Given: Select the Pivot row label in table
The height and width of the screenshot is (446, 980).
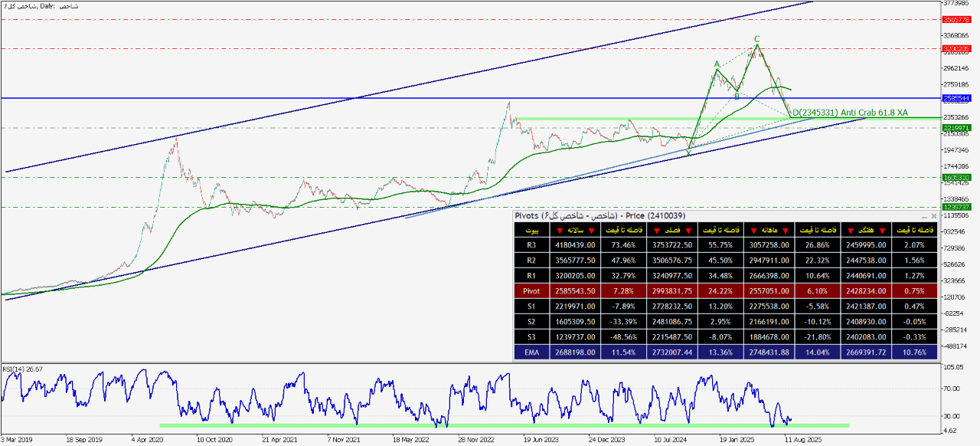Looking at the screenshot, I should click(531, 293).
